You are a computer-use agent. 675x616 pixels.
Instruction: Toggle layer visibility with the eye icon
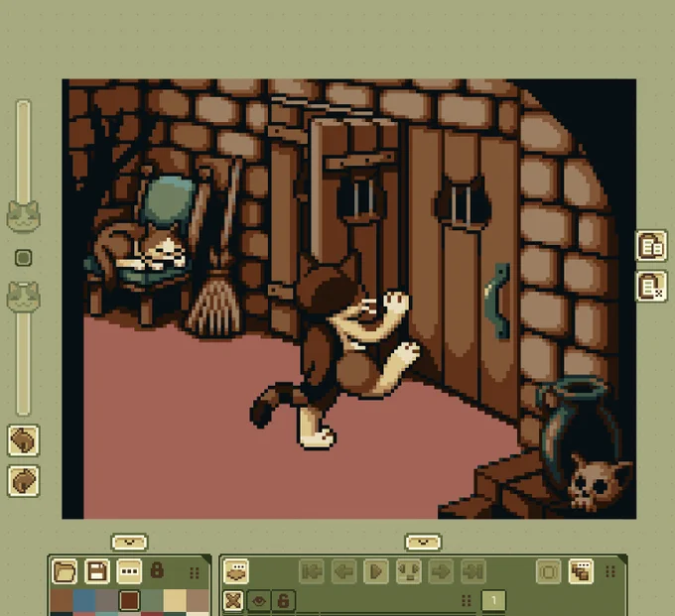pyautogui.click(x=258, y=600)
